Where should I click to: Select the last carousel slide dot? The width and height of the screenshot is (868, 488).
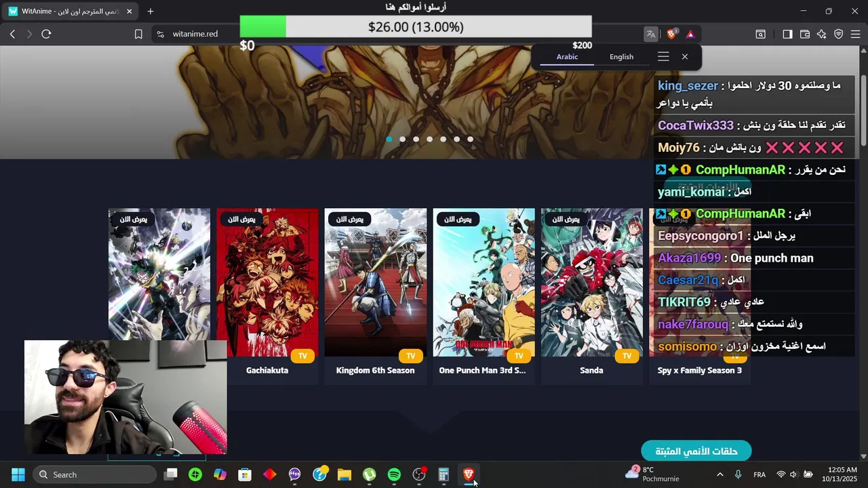[x=470, y=139]
